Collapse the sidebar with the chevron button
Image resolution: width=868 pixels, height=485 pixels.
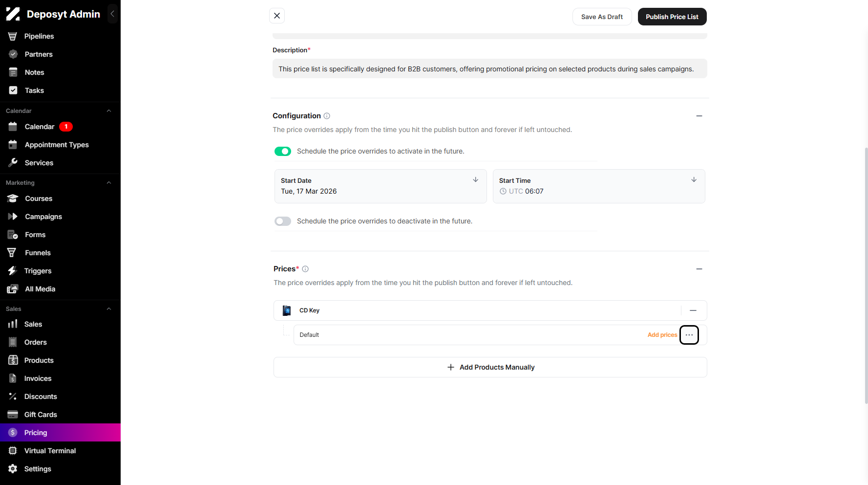pos(113,14)
